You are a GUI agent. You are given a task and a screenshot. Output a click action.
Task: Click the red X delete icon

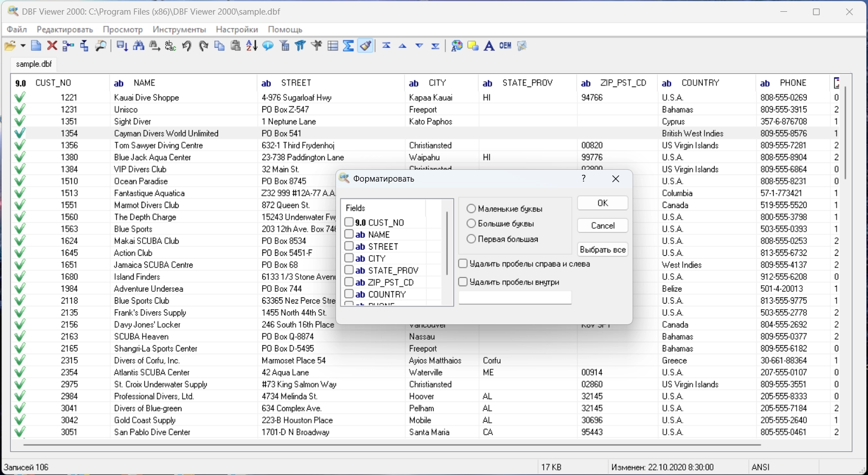tap(52, 46)
